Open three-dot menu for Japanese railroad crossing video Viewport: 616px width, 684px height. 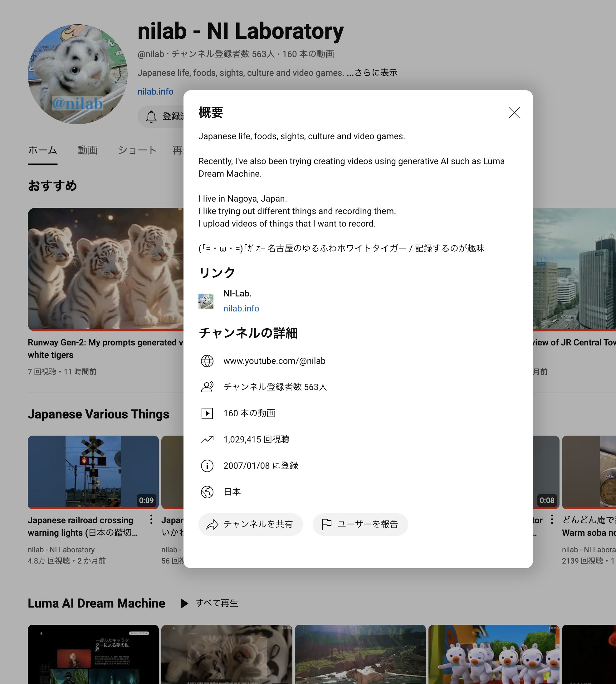click(x=151, y=520)
